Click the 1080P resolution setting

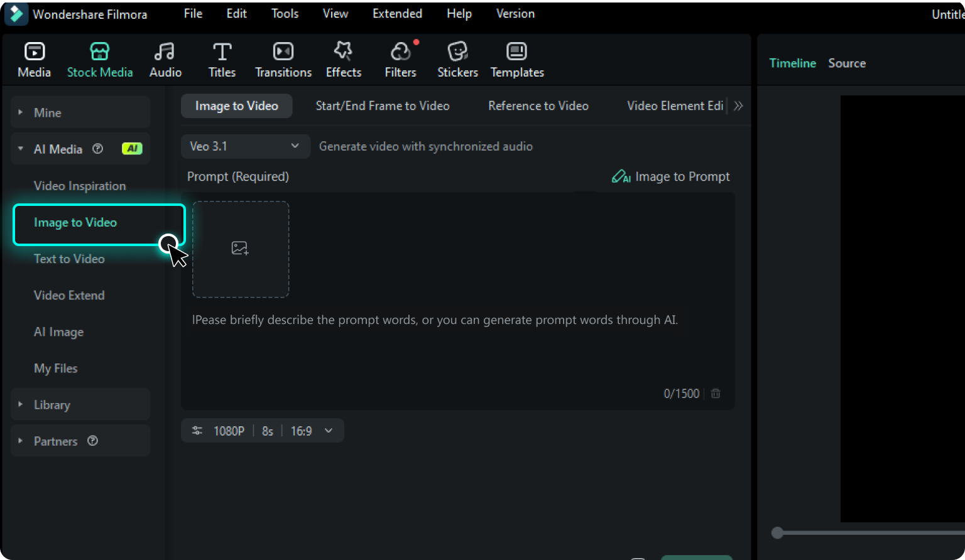pos(229,431)
